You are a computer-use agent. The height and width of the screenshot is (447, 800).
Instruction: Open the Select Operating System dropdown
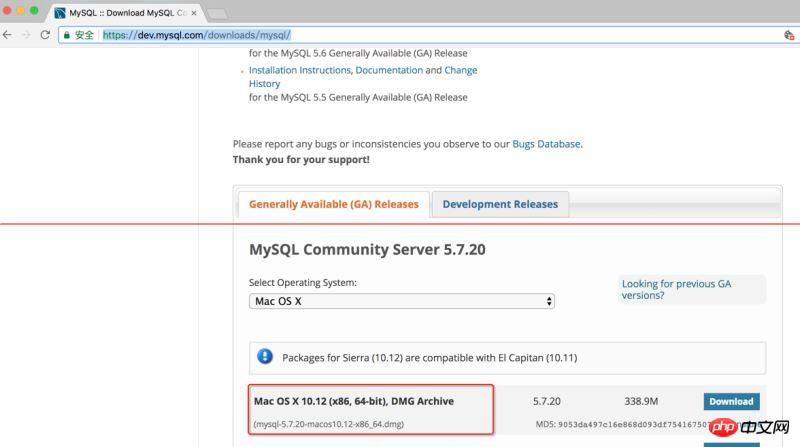[402, 301]
